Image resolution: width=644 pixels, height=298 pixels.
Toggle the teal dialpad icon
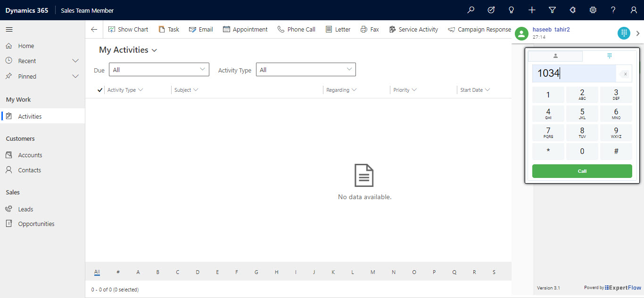point(624,33)
